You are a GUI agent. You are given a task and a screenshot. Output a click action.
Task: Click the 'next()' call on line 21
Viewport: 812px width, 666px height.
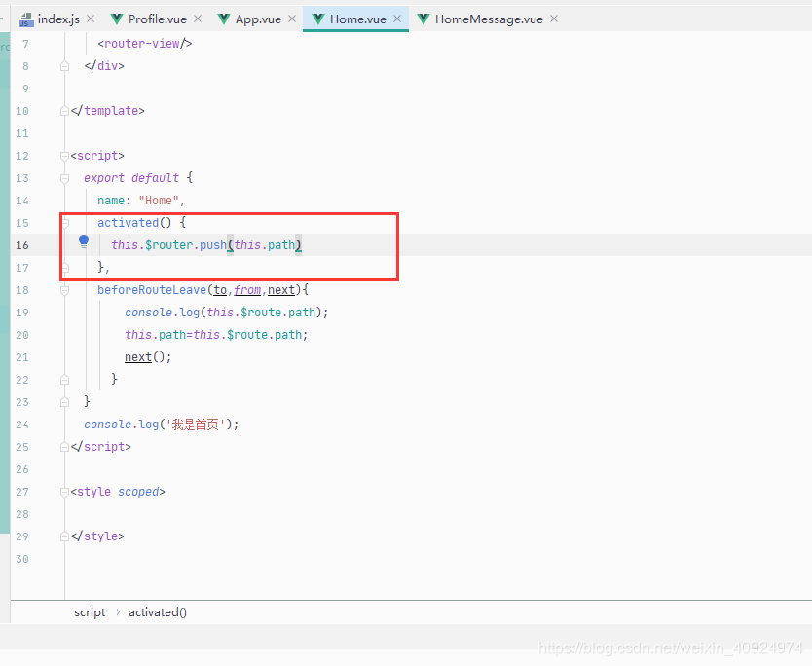click(x=145, y=357)
